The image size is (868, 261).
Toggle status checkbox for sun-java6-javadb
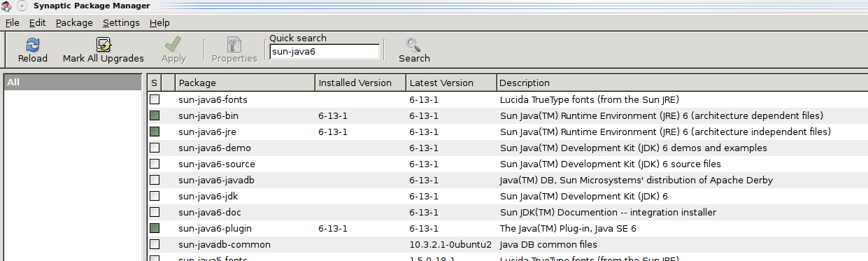(155, 180)
